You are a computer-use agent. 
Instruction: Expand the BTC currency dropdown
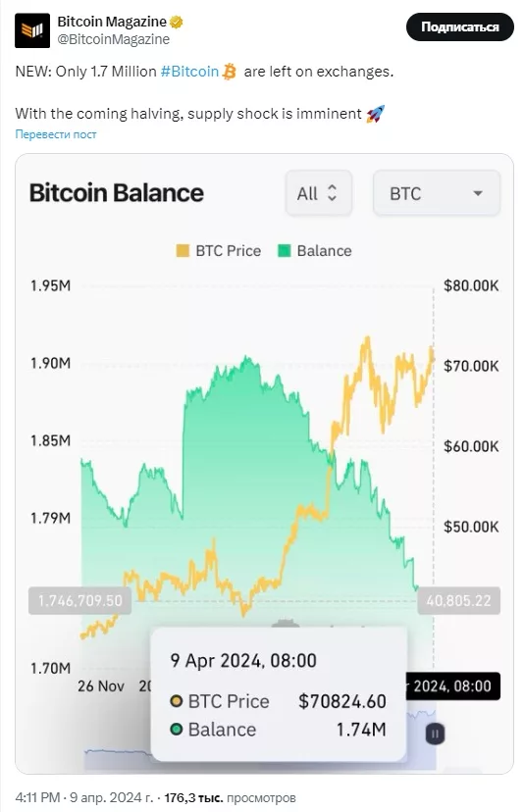click(x=437, y=193)
